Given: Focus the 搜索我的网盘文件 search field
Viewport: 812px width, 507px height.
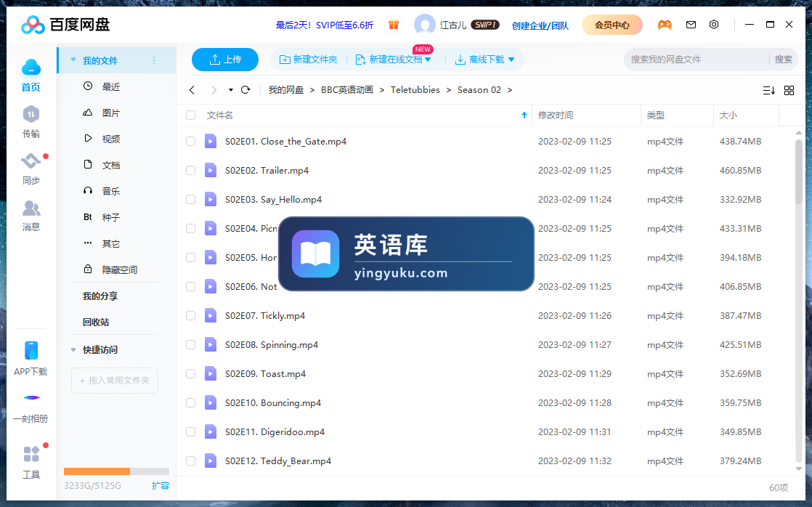Looking at the screenshot, I should (697, 60).
